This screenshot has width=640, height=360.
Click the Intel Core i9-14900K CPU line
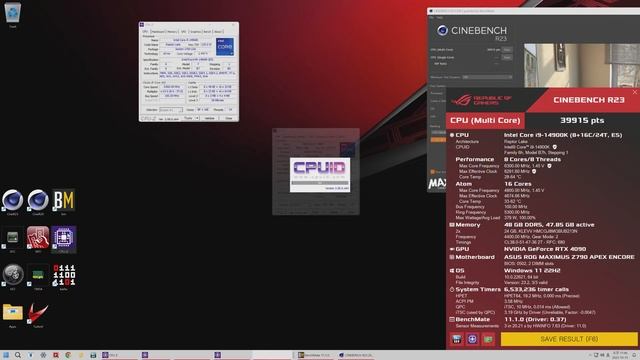click(563, 135)
